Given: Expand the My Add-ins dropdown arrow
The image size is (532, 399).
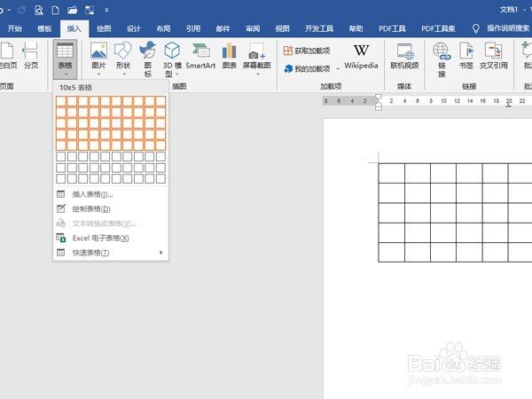Looking at the screenshot, I should (338, 69).
